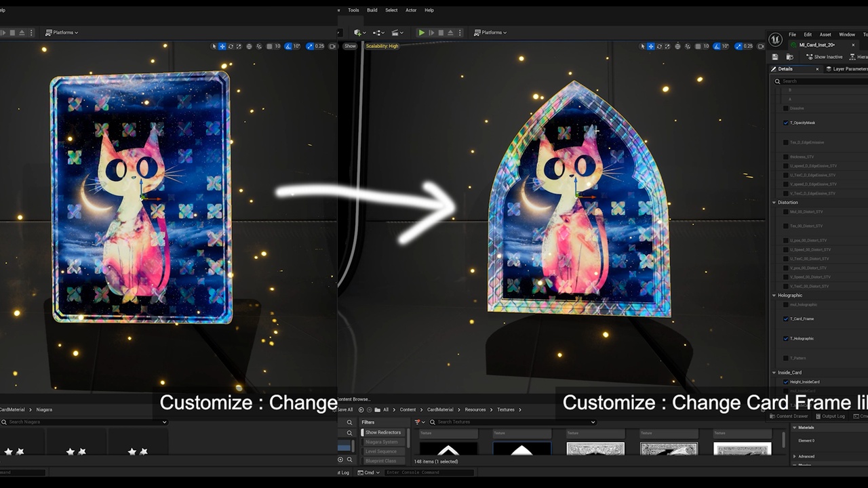Set the 0.25 scale snap value, right viewport

click(749, 46)
